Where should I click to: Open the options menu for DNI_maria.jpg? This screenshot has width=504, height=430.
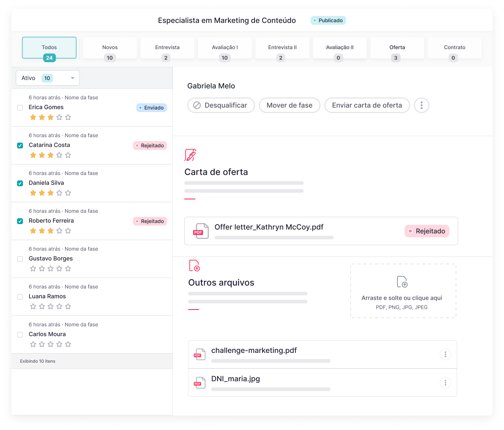[445, 383]
